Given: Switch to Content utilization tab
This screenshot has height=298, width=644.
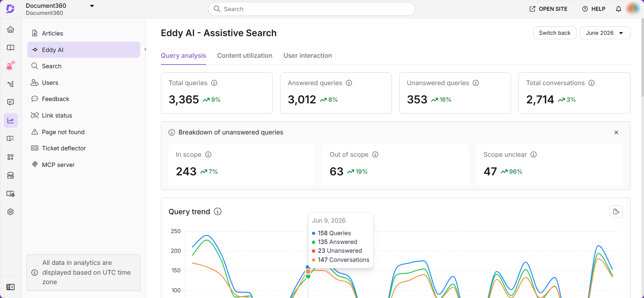Looking at the screenshot, I should [245, 56].
